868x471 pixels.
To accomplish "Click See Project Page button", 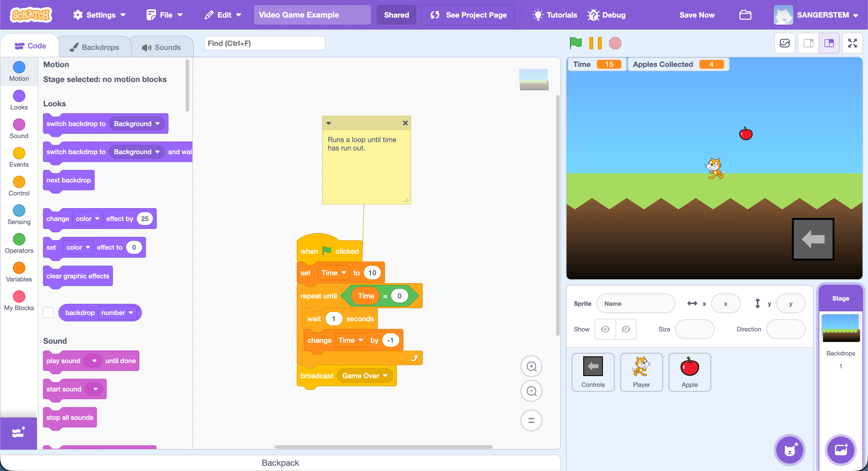I will 468,15.
